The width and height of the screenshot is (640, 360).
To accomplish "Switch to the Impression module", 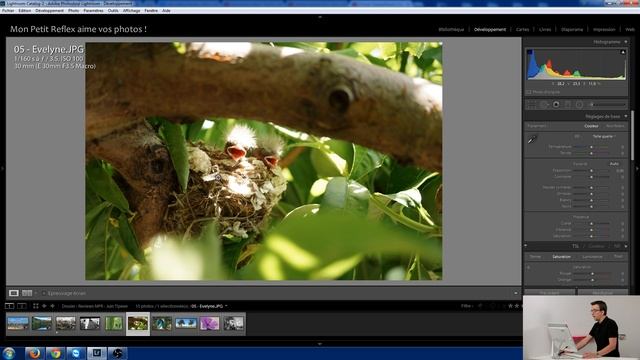I will [604, 29].
